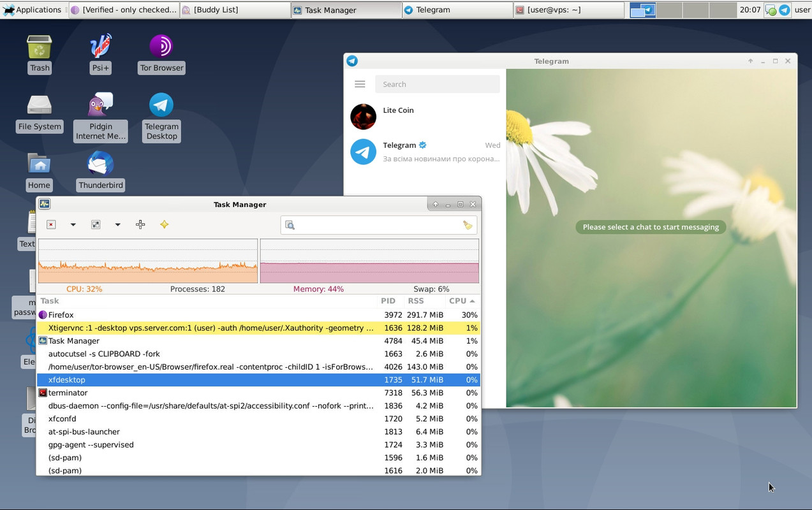Select the Xtigervnc process row
Screen dimensions: 812x510
coord(258,328)
